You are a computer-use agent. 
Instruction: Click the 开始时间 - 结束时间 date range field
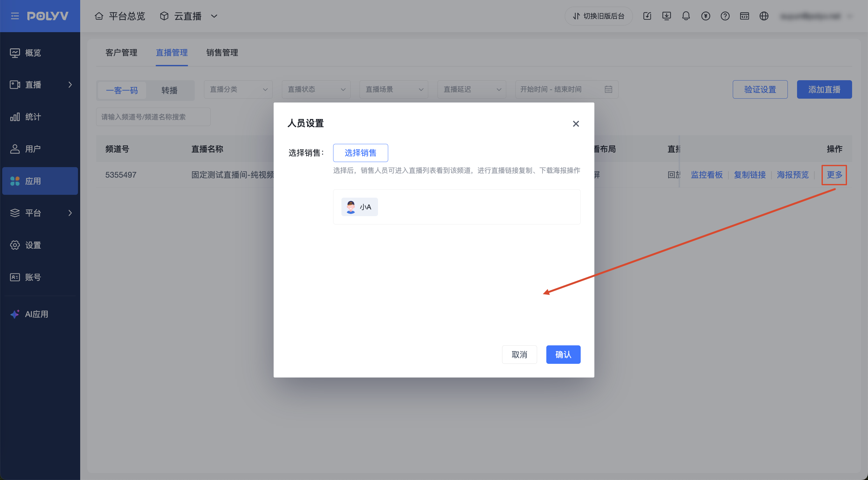click(567, 89)
